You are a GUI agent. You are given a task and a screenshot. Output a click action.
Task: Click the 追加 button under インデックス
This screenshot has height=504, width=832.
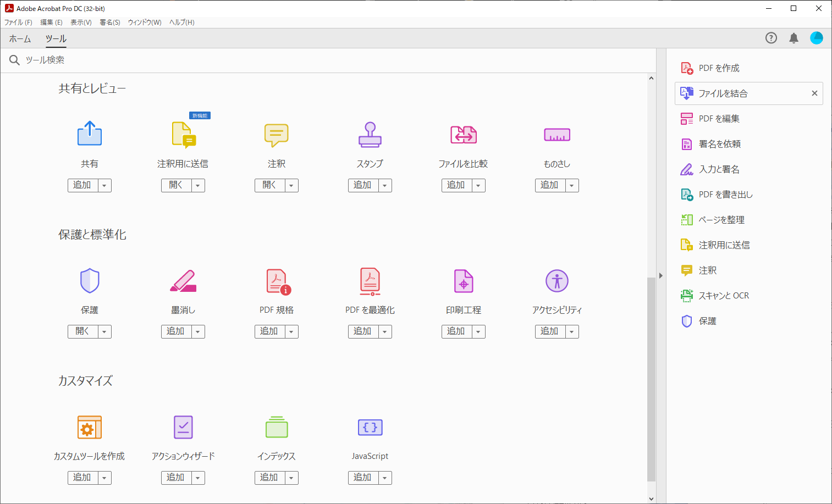click(269, 478)
